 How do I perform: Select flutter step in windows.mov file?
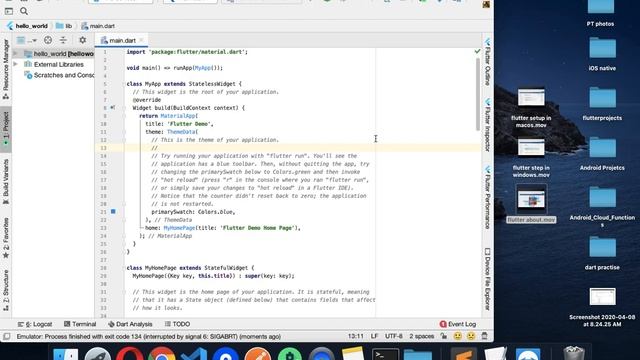(531, 158)
